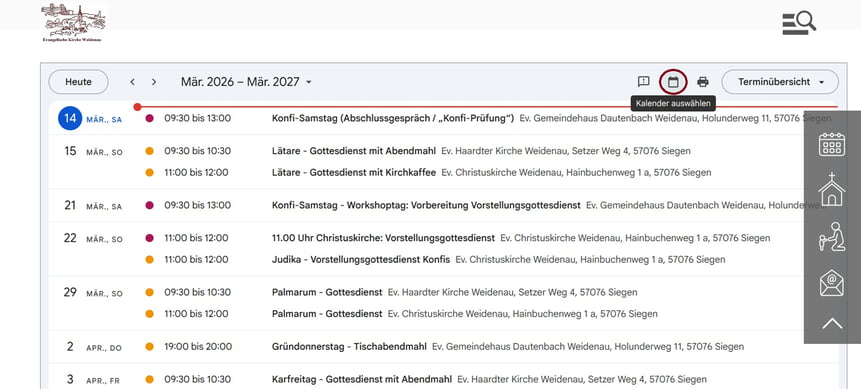Click 11:00 bis 12:00 of Lätare Kirchkaffee
The height and width of the screenshot is (389, 861).
(x=196, y=173)
